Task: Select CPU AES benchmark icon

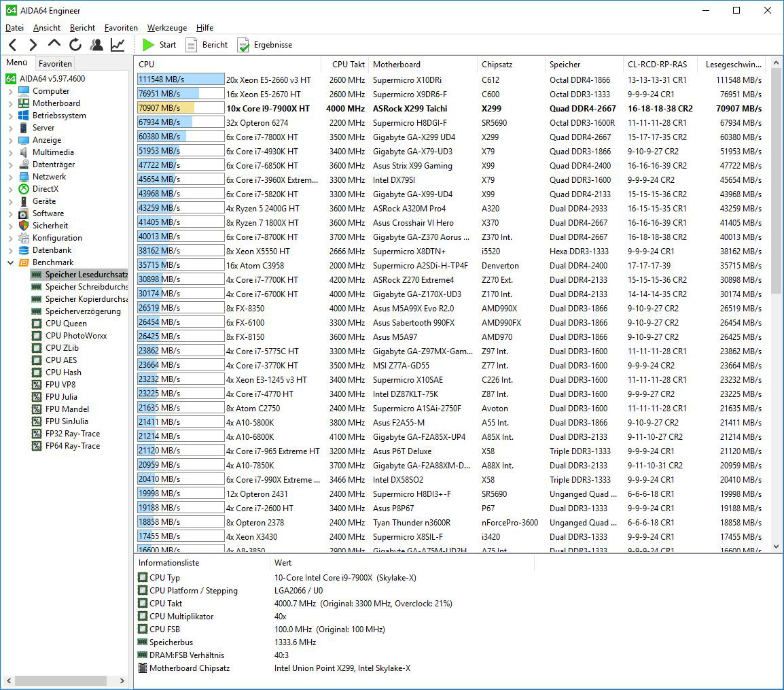Action: coord(37,360)
